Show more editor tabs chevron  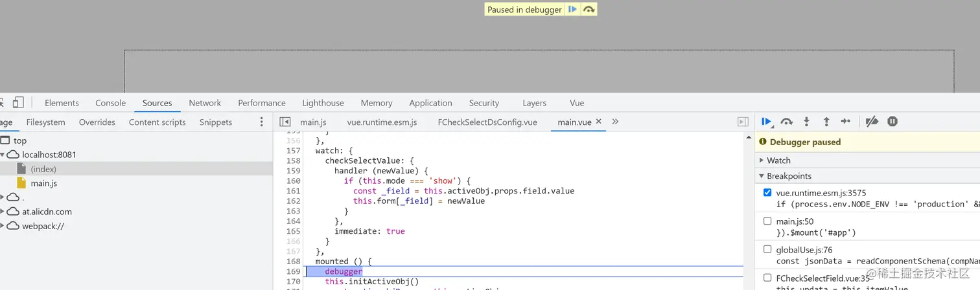(615, 122)
